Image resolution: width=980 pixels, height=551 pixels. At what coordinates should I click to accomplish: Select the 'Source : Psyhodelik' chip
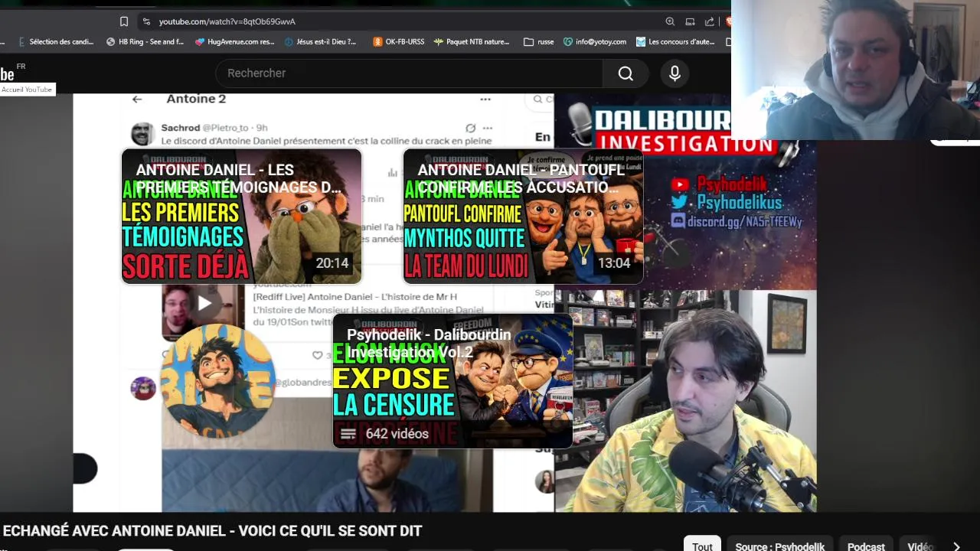click(x=779, y=546)
